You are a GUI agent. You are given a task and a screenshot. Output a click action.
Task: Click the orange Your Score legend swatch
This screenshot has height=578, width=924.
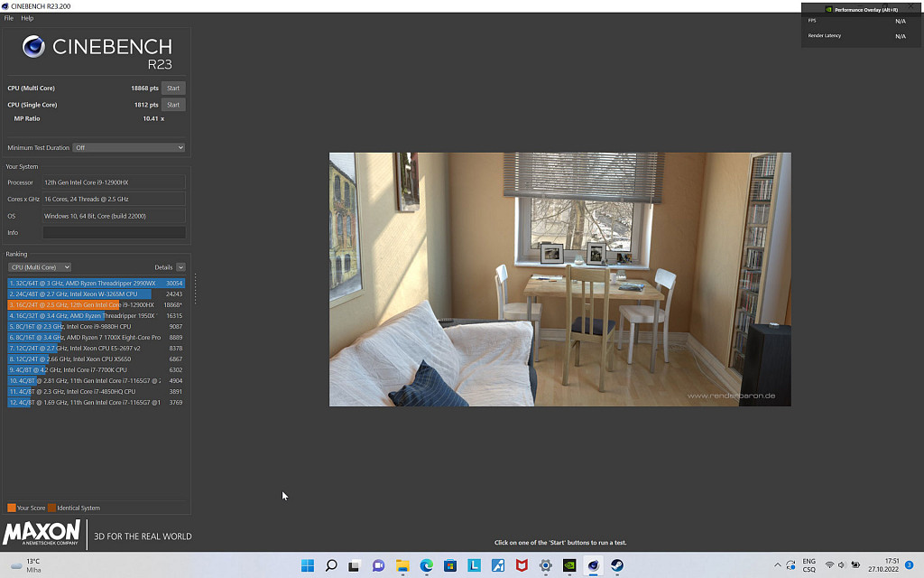point(12,508)
